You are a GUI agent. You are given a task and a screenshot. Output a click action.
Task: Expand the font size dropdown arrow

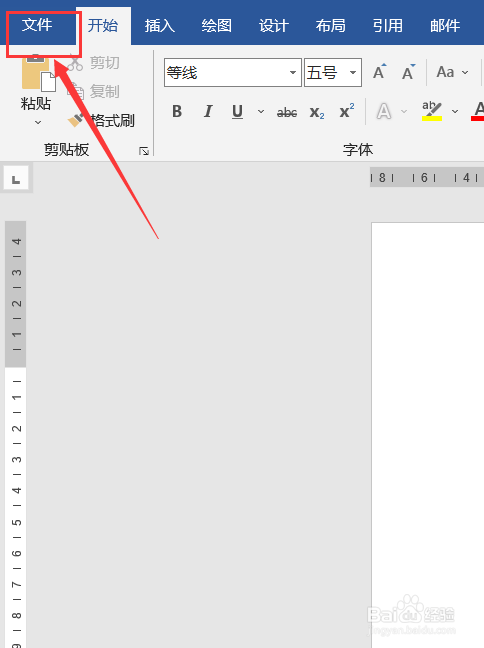pyautogui.click(x=353, y=73)
